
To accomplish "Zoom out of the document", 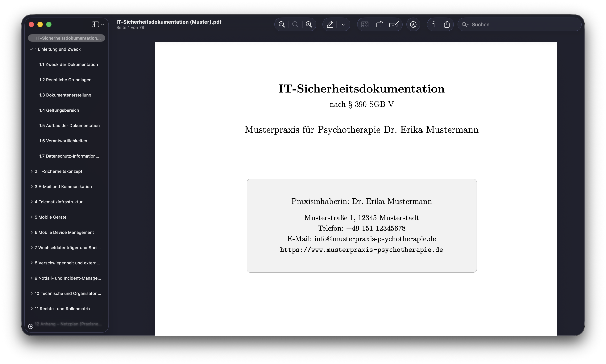I will tap(282, 24).
